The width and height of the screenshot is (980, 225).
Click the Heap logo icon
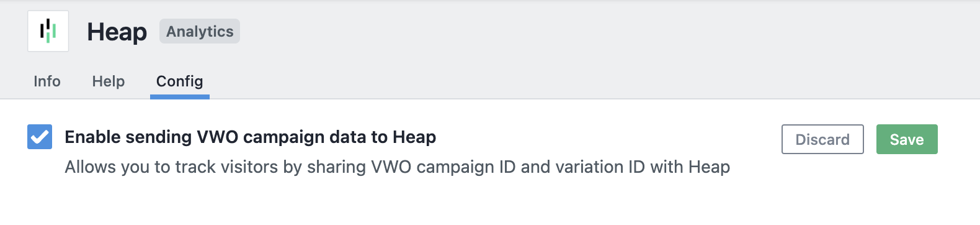click(x=48, y=31)
